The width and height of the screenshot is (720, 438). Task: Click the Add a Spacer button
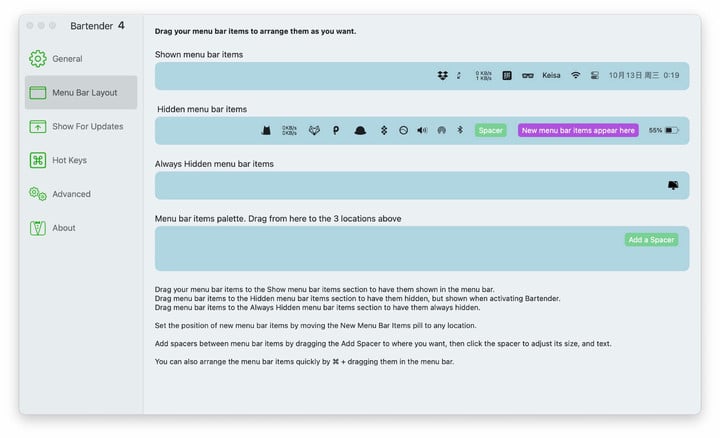coord(651,240)
